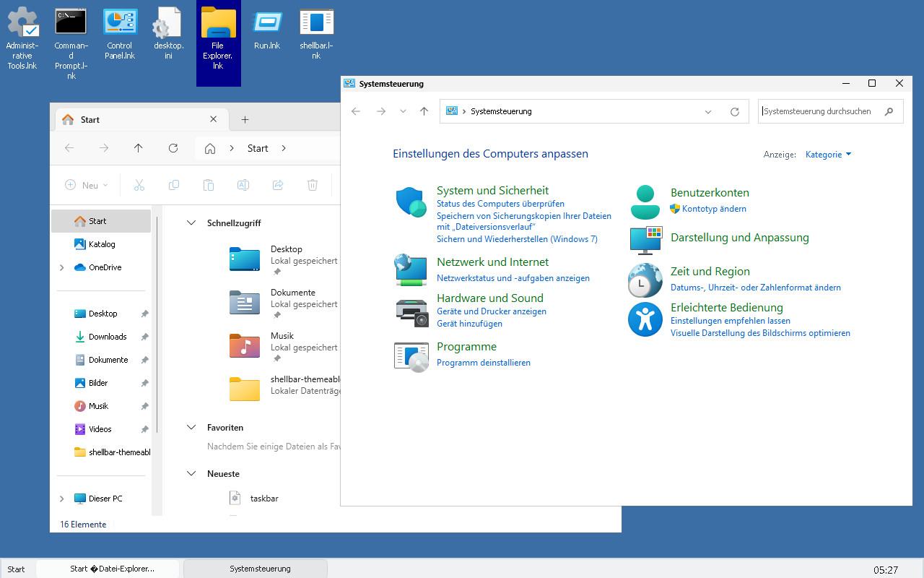
Task: Open the Control Panel.lnk desktop shortcut
Action: coord(118,22)
